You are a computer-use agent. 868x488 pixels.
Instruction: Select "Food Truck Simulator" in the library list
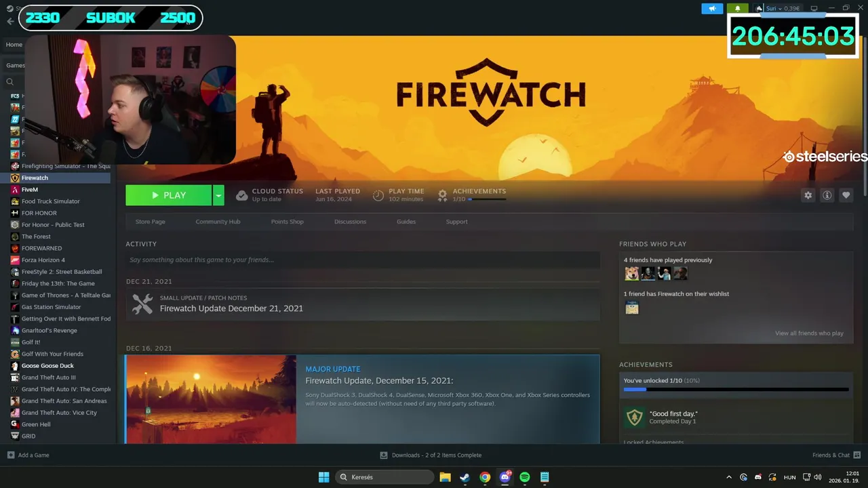(51, 201)
